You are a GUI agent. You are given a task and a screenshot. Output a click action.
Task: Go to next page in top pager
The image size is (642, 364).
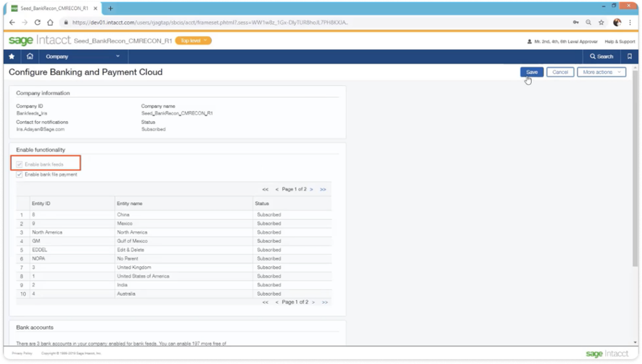pos(312,189)
